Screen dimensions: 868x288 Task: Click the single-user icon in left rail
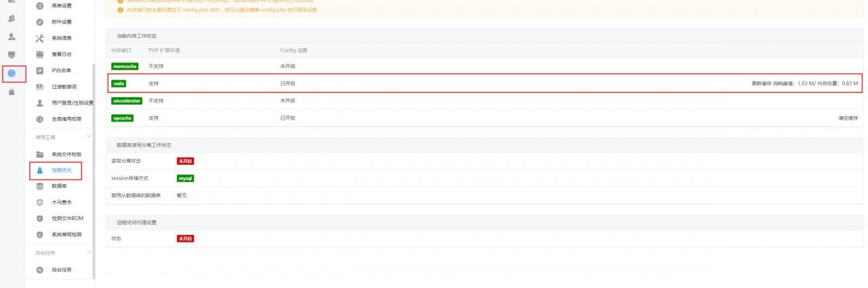tap(12, 37)
